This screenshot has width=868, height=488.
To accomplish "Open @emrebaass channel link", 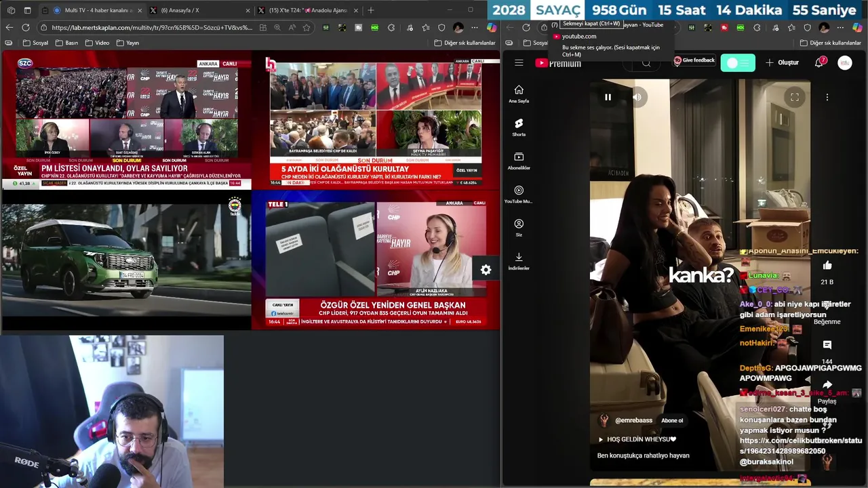I will tap(633, 420).
